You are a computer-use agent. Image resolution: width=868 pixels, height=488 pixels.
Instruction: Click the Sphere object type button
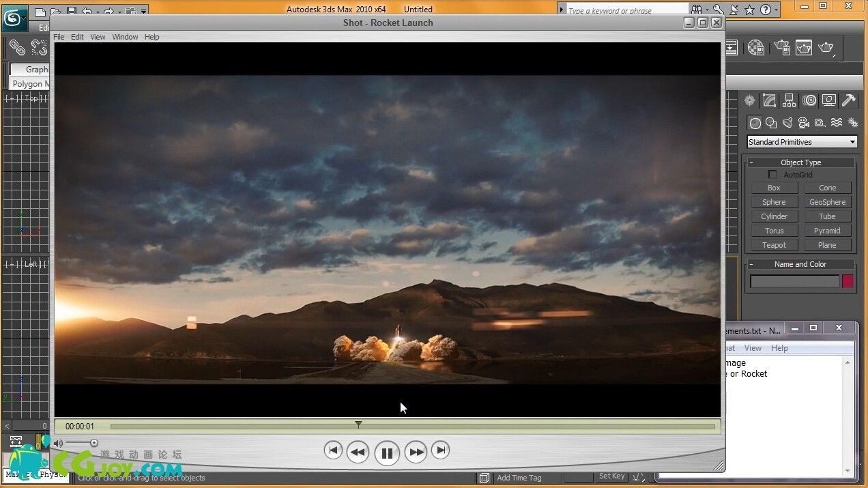tap(774, 202)
